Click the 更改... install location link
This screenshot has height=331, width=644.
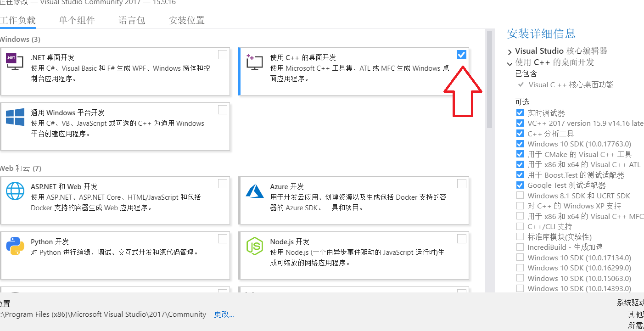pos(224,314)
